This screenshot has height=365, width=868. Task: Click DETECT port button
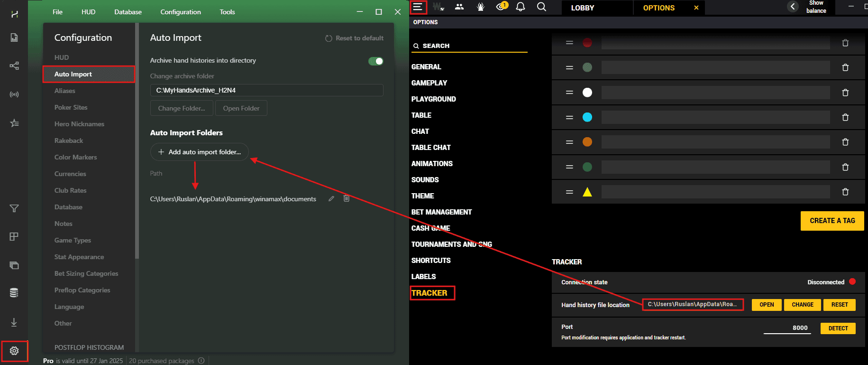838,328
